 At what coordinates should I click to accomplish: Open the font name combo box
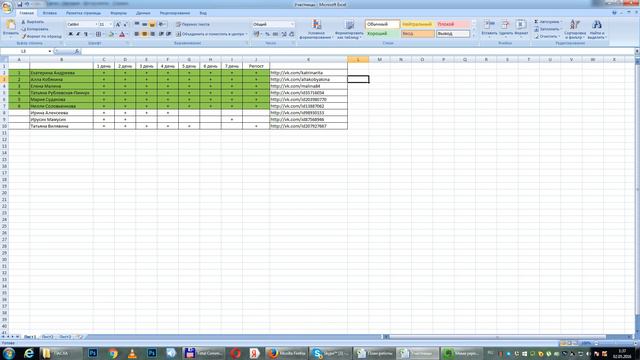pyautogui.click(x=82, y=24)
